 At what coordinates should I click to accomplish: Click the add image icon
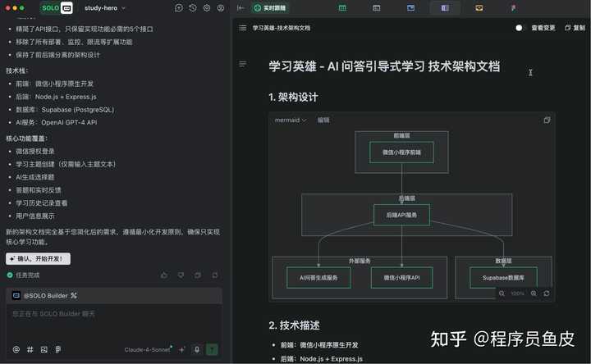coord(44,350)
